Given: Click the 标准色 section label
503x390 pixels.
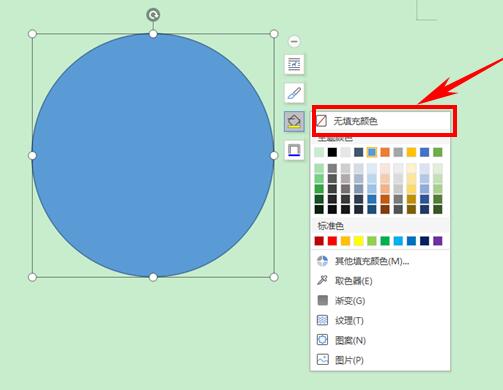Looking at the screenshot, I should [331, 226].
